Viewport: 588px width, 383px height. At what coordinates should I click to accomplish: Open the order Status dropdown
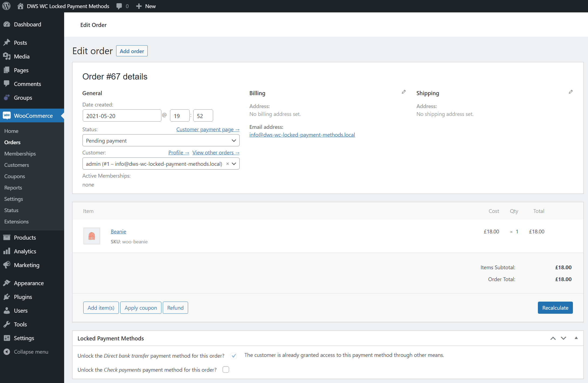(161, 140)
